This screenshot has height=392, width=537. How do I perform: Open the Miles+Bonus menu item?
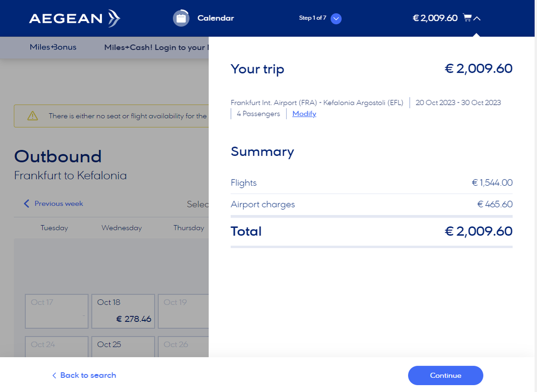point(53,48)
